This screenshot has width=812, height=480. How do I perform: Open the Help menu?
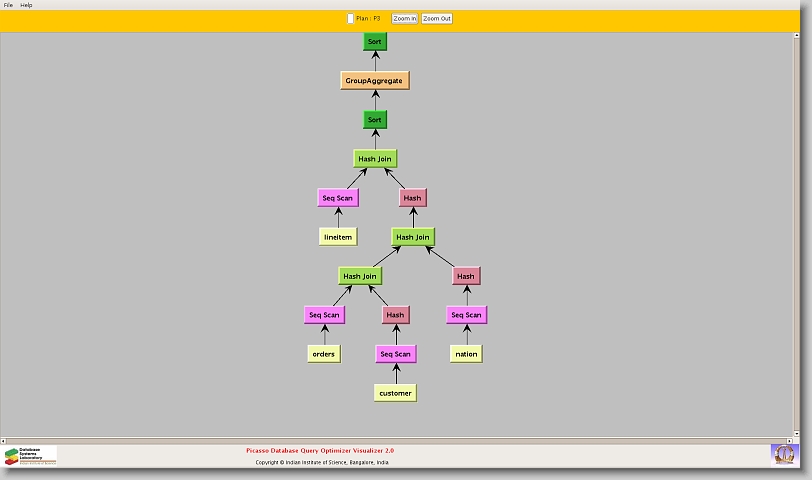(x=26, y=5)
